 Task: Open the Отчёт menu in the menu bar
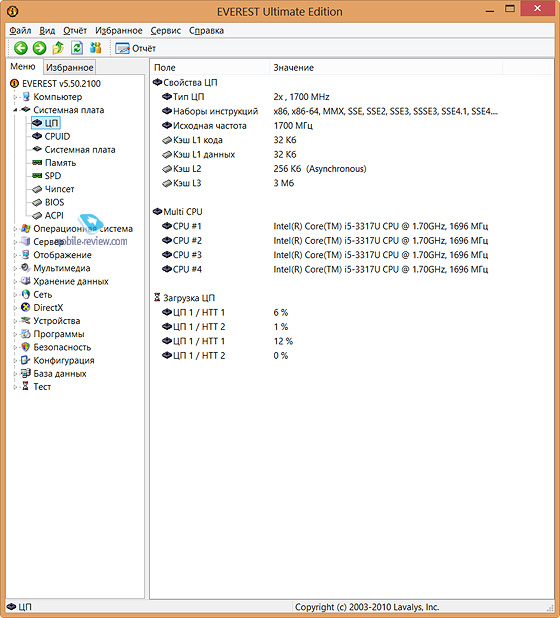(x=75, y=30)
